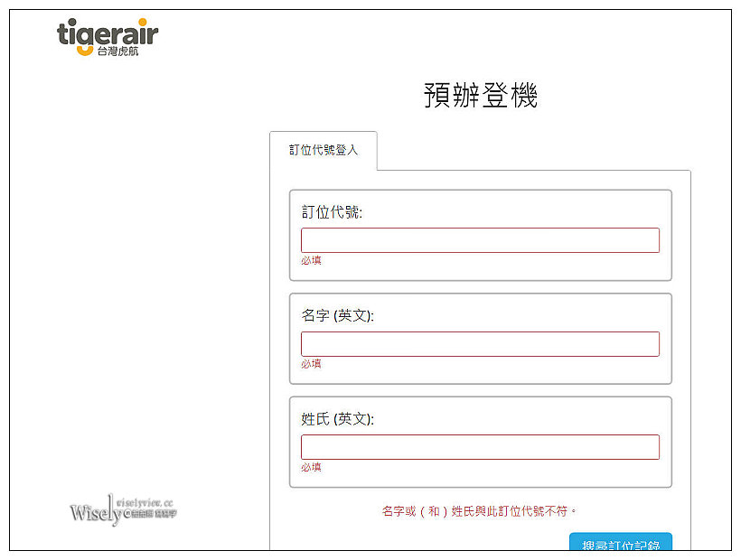Click the tigerair logo
The width and height of the screenshot is (741, 560).
(108, 34)
